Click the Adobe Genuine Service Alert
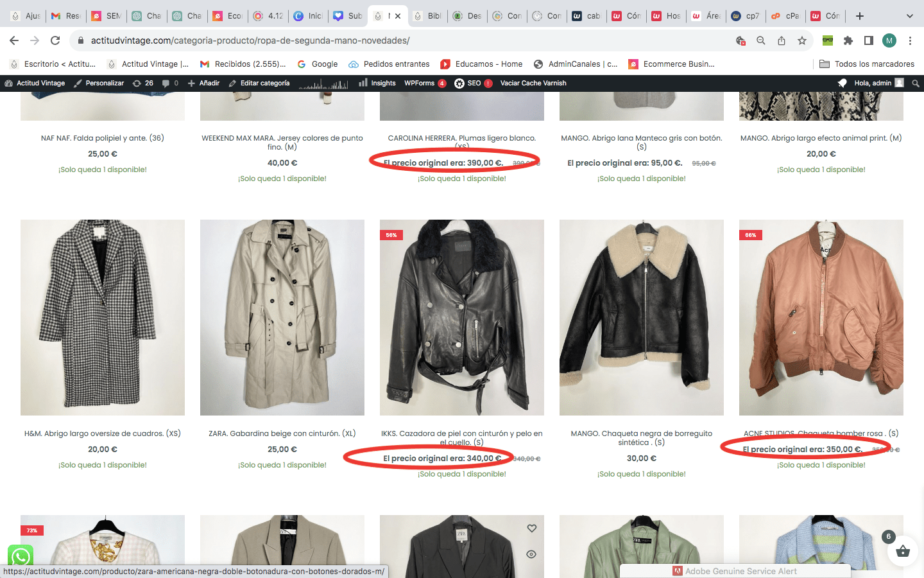This screenshot has height=578, width=924. point(735,571)
